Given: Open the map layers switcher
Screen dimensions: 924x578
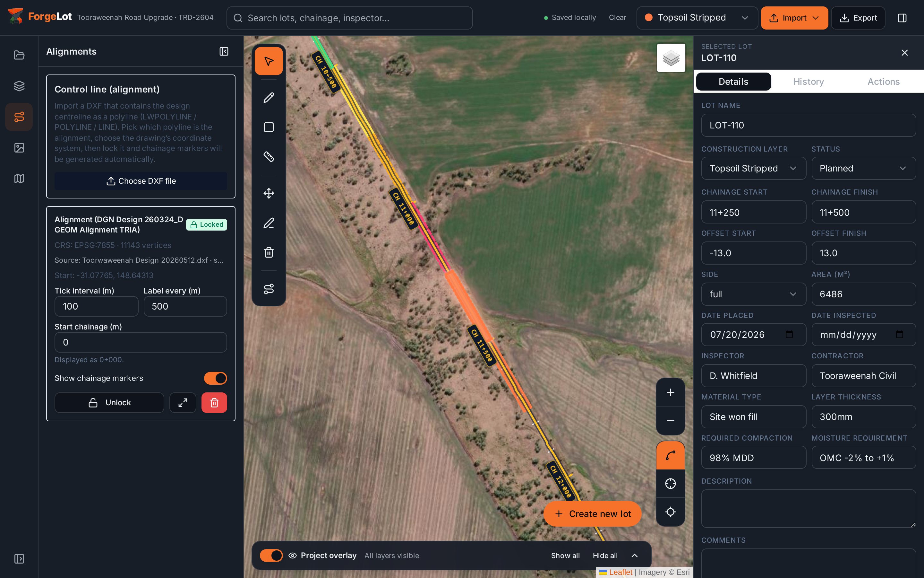Looking at the screenshot, I should 671,58.
